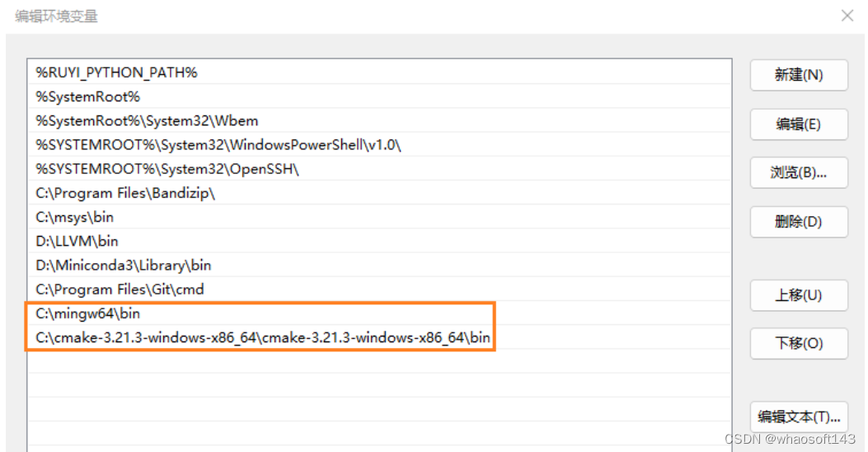Screen dimensions: 868x452
Task: Select the System32\OpenSSH\ path entry
Action: pyautogui.click(x=379, y=169)
